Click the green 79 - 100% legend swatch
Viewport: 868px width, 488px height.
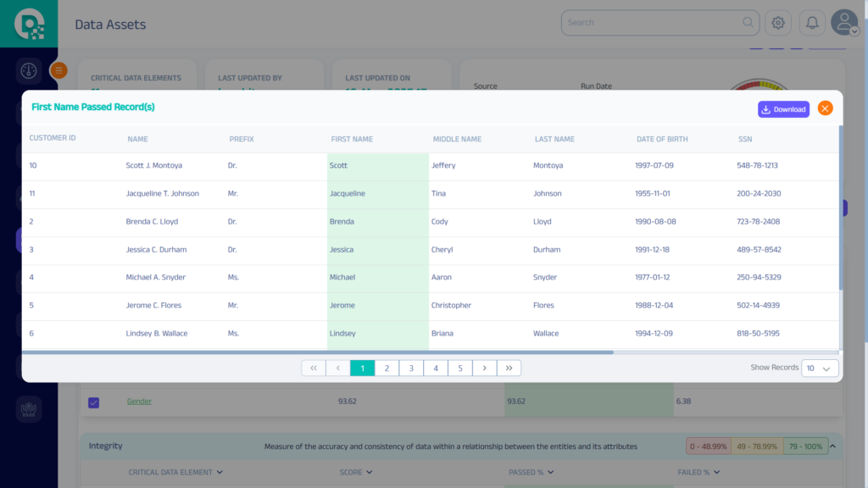click(x=805, y=446)
